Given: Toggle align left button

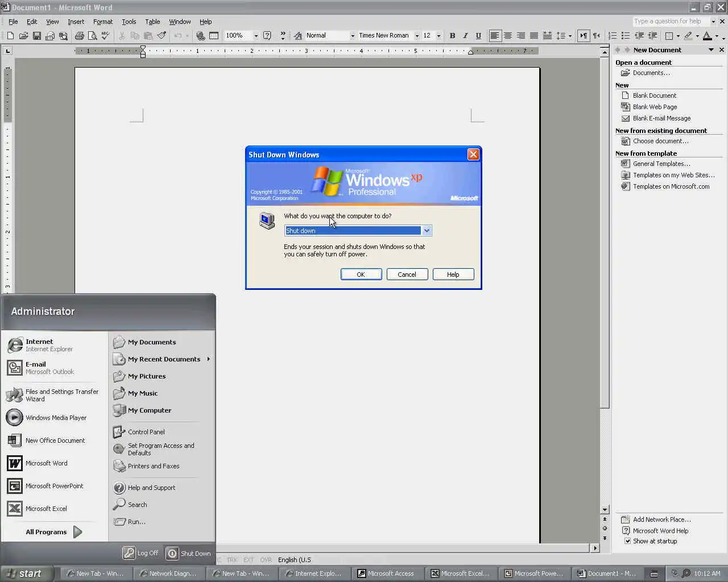Looking at the screenshot, I should [495, 35].
